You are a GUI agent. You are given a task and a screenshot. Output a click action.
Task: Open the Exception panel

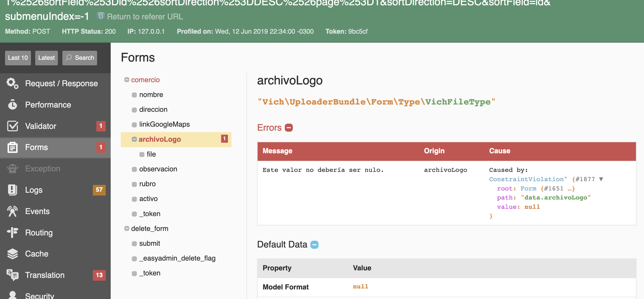[55, 169]
